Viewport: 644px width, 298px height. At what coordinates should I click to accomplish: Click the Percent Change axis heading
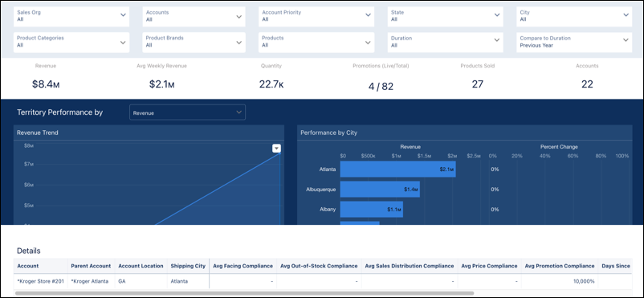pos(559,147)
